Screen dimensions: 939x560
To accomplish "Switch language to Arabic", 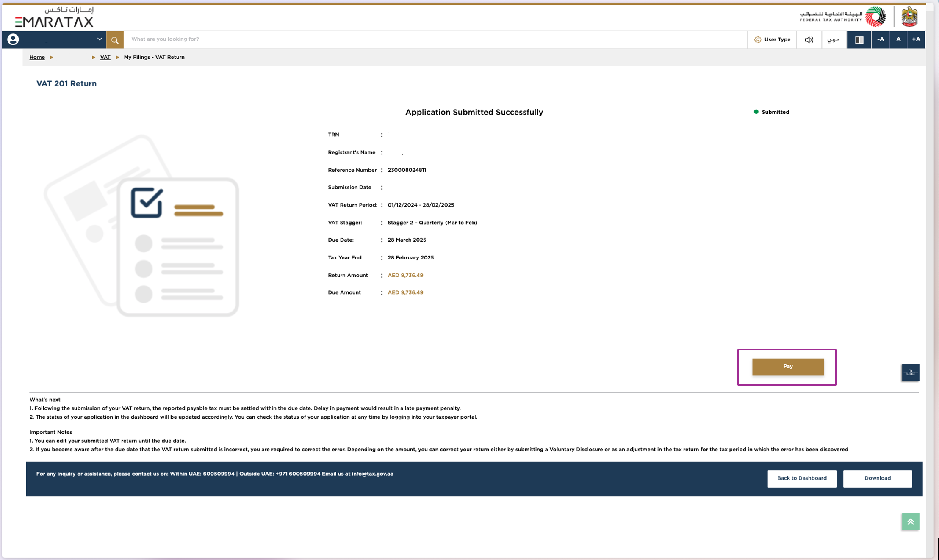I will click(833, 40).
